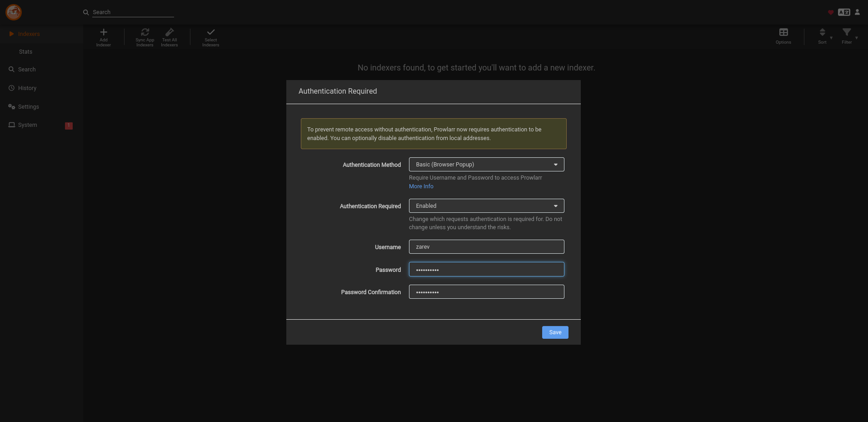Open the Authentication Method dropdown

(x=486, y=164)
